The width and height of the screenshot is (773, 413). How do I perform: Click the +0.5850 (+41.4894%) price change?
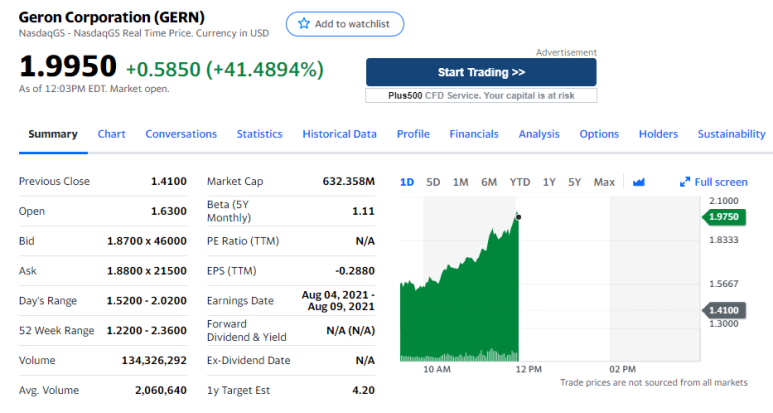tap(225, 69)
